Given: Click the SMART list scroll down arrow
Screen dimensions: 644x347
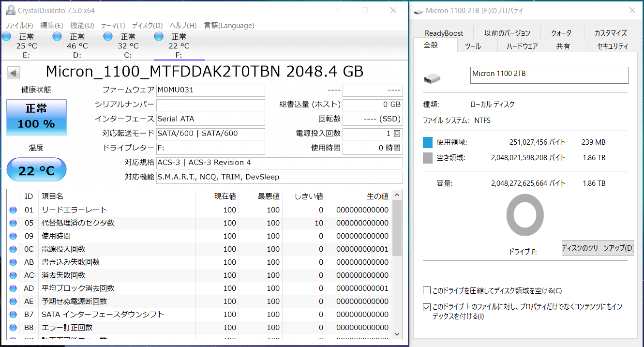Looking at the screenshot, I should (397, 333).
